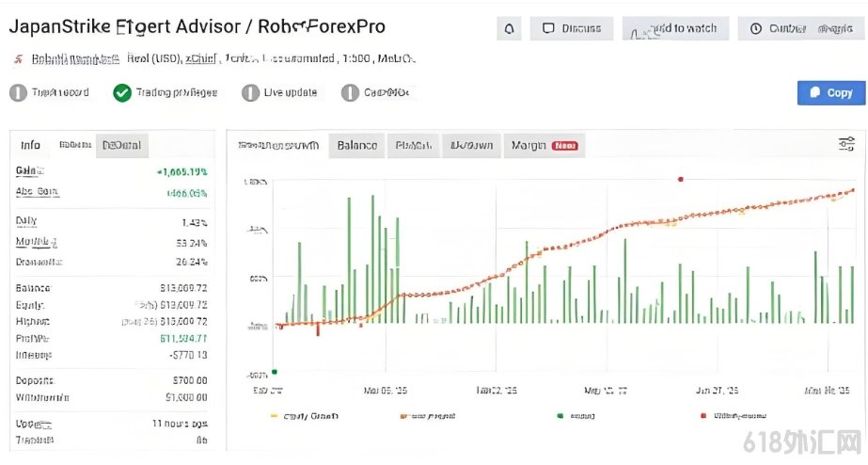Toggle the green legend series item
Screen dimensions: 868x465
(x=576, y=416)
